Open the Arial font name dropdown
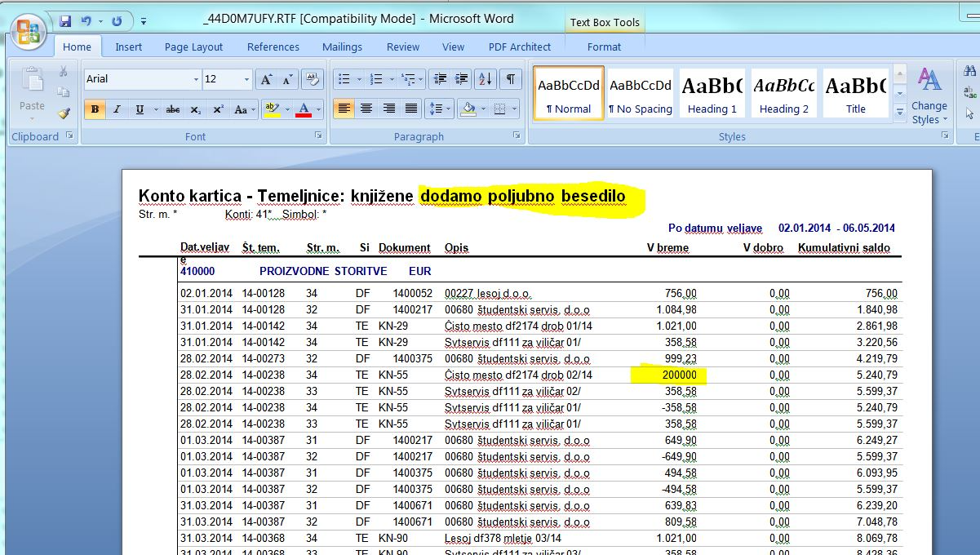 pyautogui.click(x=196, y=79)
